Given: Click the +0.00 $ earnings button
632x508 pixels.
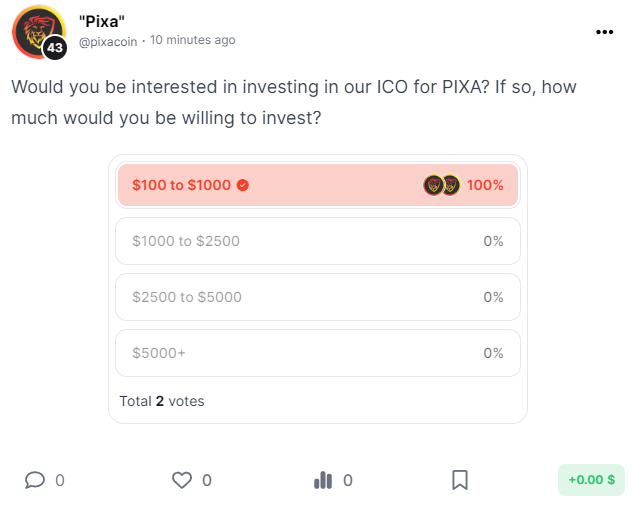Looking at the screenshot, I should [x=591, y=480].
